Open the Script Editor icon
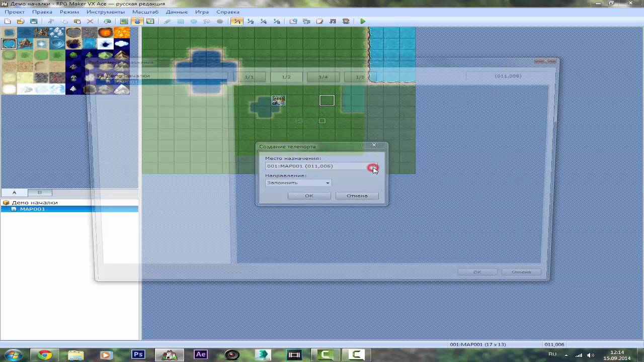The width and height of the screenshot is (644, 362). click(320, 21)
